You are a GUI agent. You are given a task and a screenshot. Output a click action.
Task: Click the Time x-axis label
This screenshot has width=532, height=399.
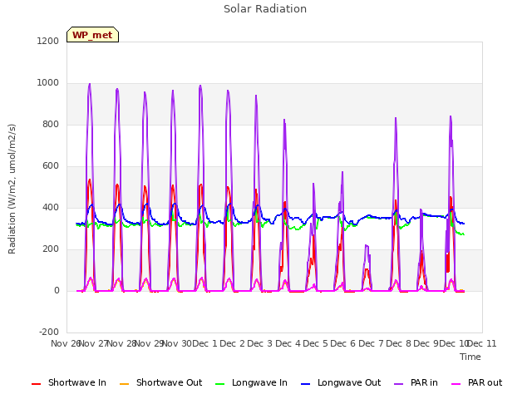coord(470,357)
